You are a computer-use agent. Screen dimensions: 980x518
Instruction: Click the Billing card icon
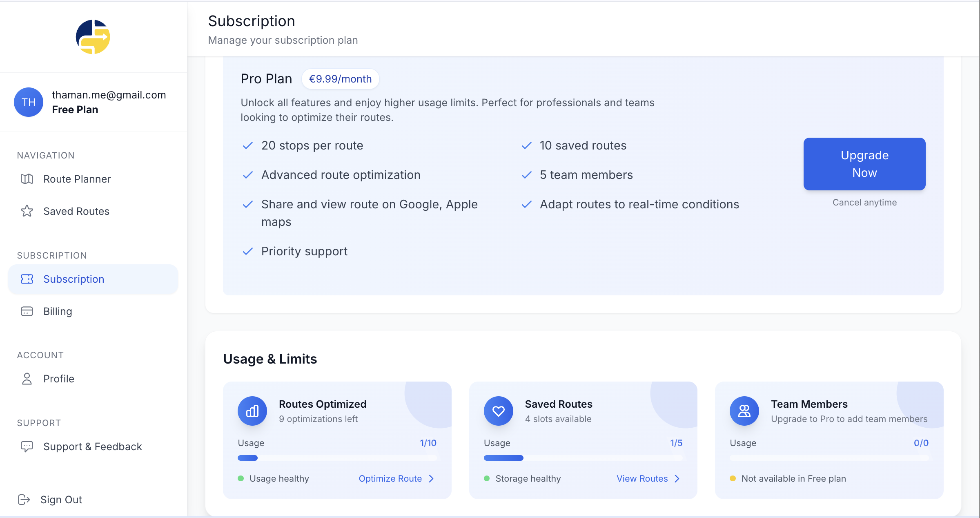(x=27, y=311)
